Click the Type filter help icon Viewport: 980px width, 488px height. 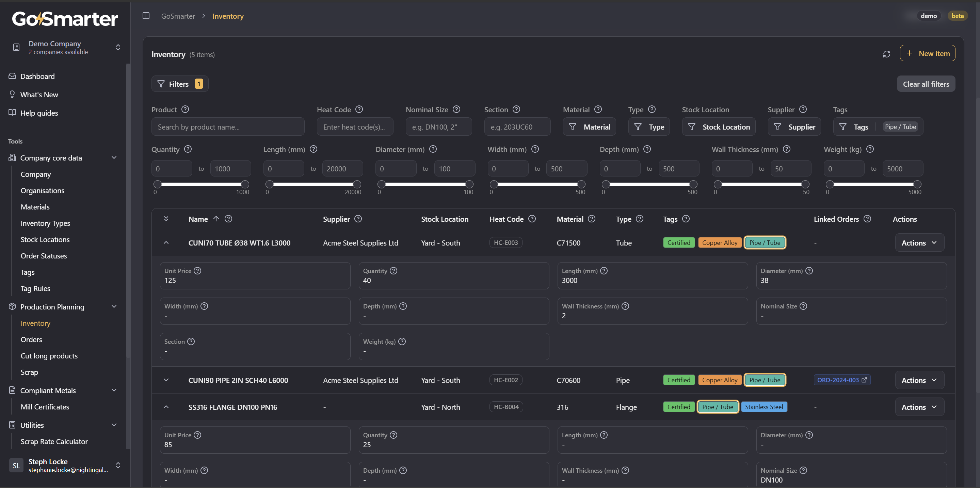(x=652, y=110)
